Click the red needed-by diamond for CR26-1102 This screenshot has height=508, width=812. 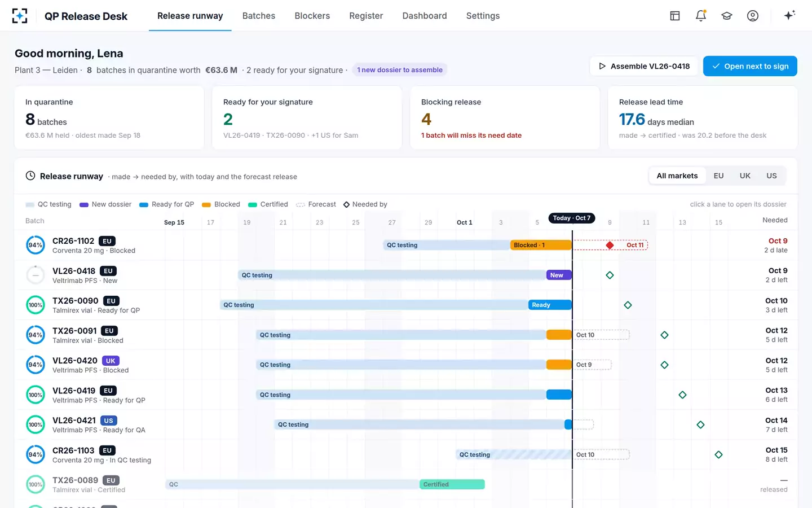coord(610,245)
